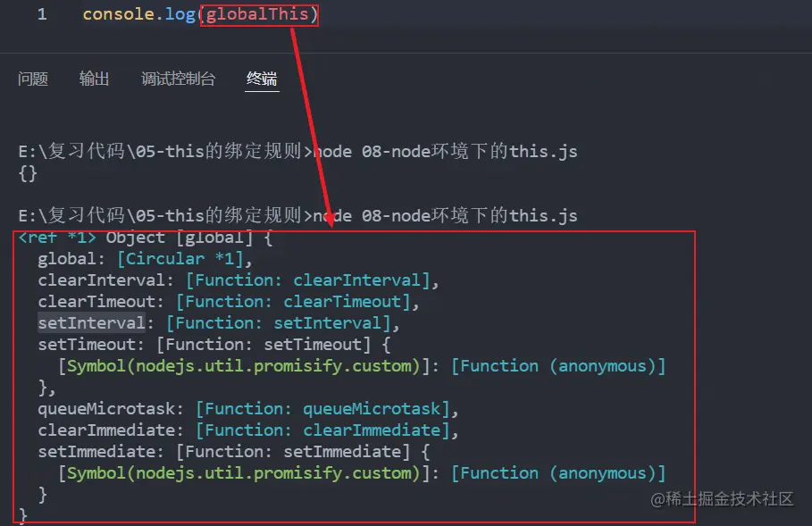
Task: Click the globalThis argument in code
Action: [257, 14]
